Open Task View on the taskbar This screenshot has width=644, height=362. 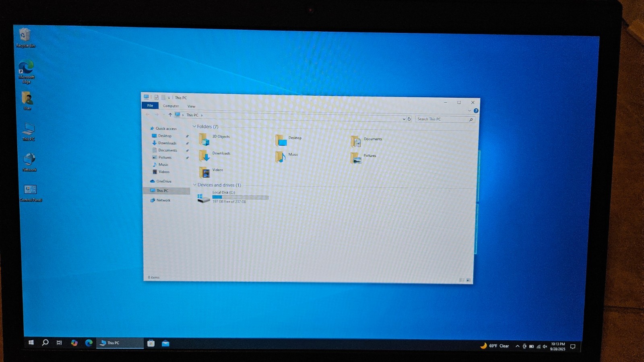[x=59, y=343]
